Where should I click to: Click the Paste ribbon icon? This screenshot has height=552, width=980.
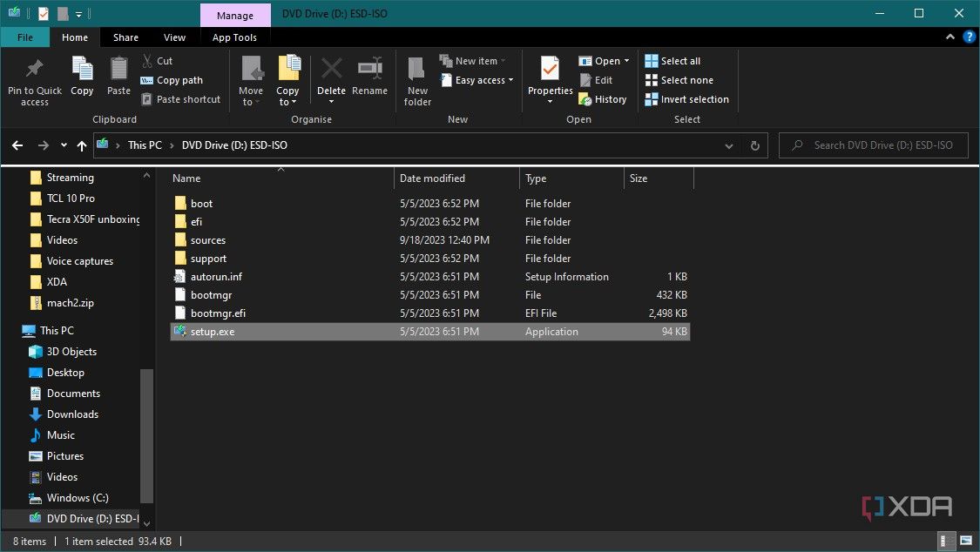(x=118, y=68)
